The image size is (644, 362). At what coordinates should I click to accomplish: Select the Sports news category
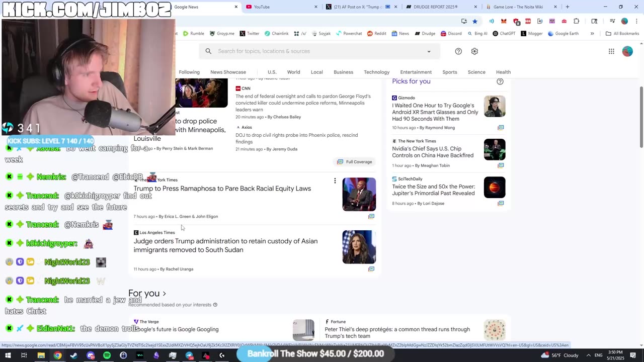(x=450, y=72)
